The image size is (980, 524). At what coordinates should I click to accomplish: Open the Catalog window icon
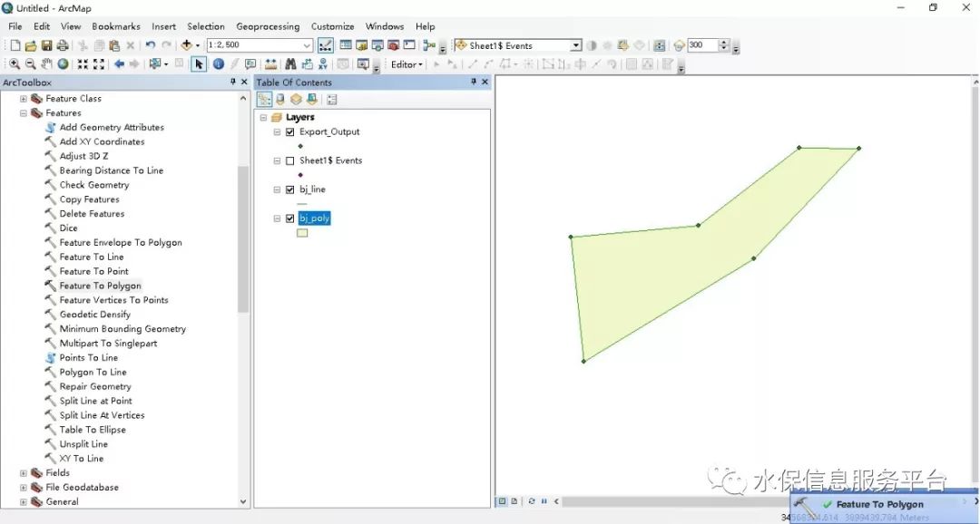point(361,45)
